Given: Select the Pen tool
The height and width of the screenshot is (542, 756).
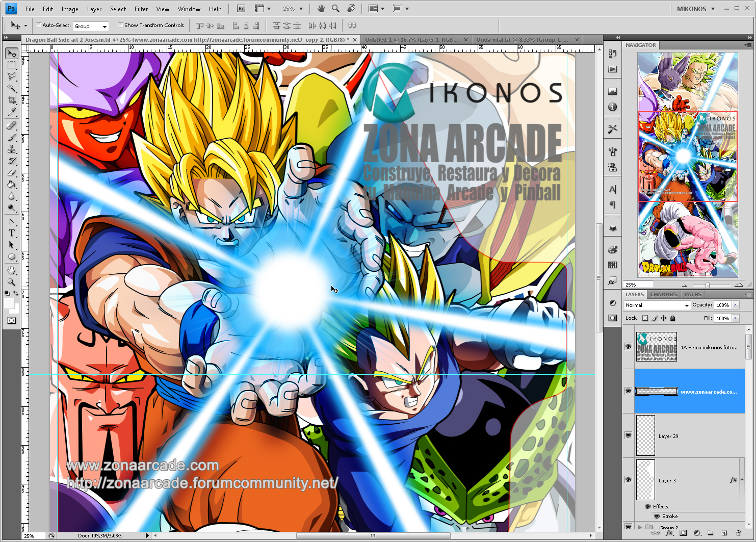Looking at the screenshot, I should pos(12,222).
